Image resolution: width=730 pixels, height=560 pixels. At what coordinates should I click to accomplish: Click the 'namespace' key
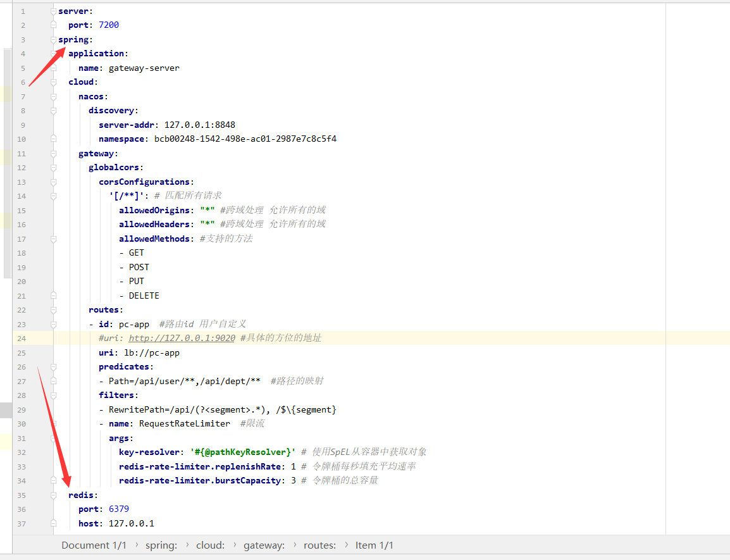coord(121,139)
